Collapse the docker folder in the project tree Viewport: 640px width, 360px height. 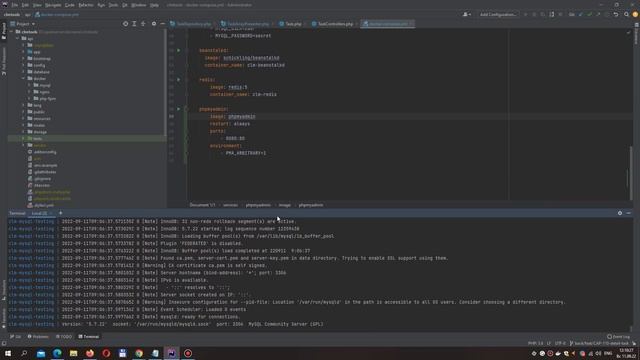click(23, 78)
